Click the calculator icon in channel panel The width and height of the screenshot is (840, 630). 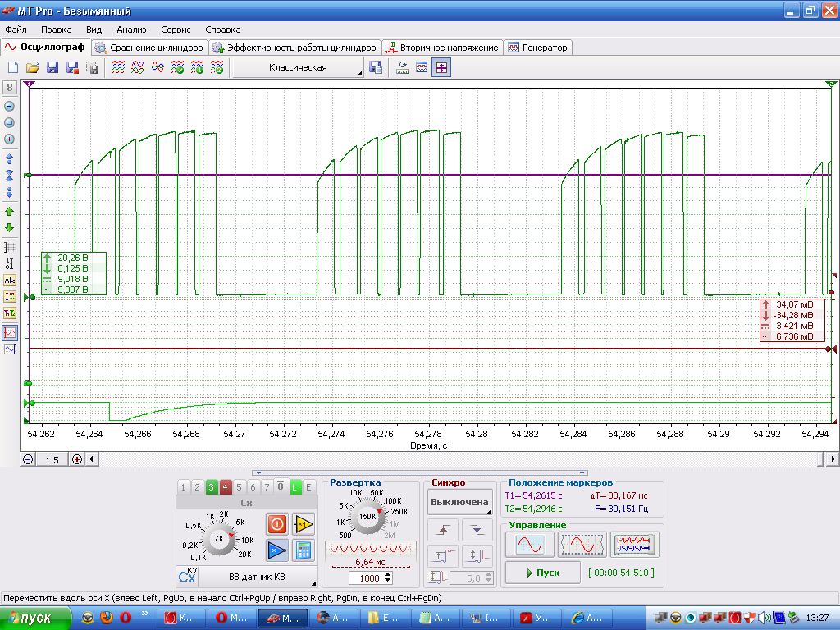click(x=304, y=550)
